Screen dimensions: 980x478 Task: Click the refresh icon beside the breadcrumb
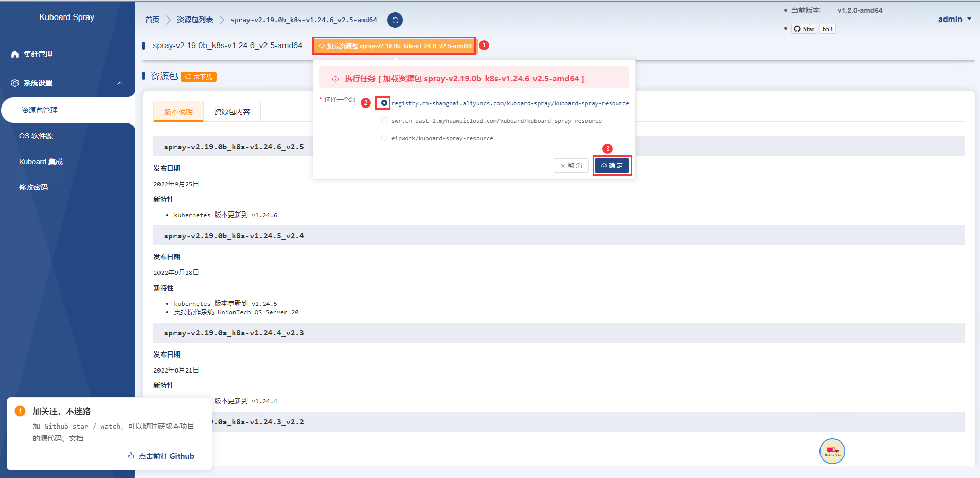pos(395,20)
